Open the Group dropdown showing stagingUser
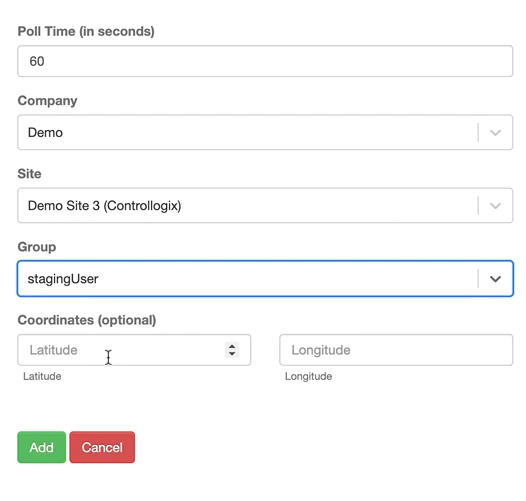The height and width of the screenshot is (501, 526). point(265,279)
